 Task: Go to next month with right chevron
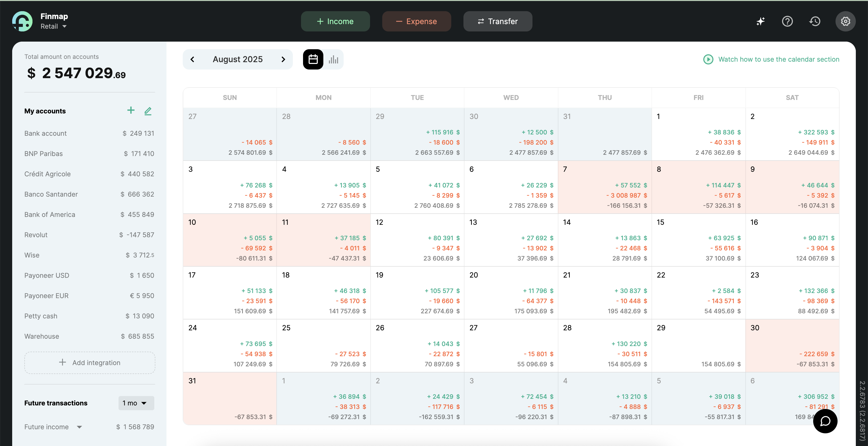coord(283,59)
